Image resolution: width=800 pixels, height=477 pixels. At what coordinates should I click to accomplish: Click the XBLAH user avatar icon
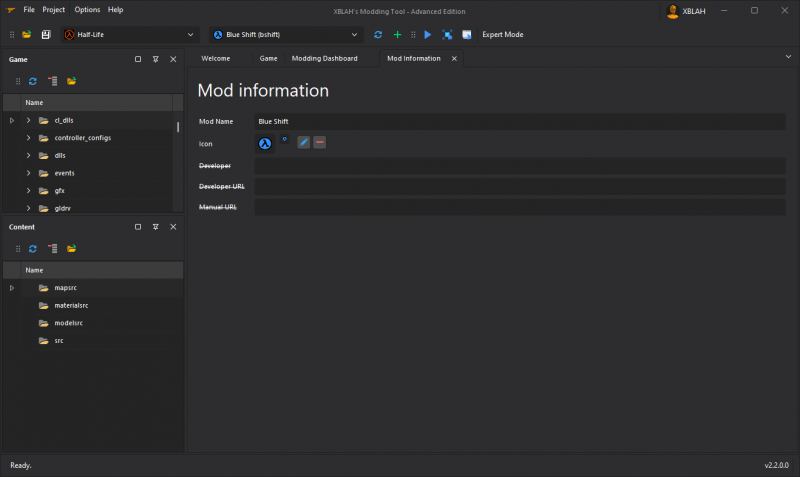pos(672,11)
